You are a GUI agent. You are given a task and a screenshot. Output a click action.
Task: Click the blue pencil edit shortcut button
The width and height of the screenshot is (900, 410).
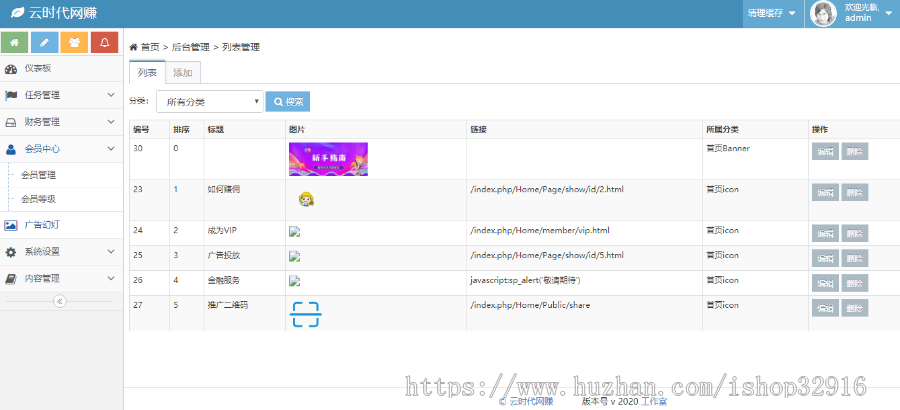coord(45,42)
